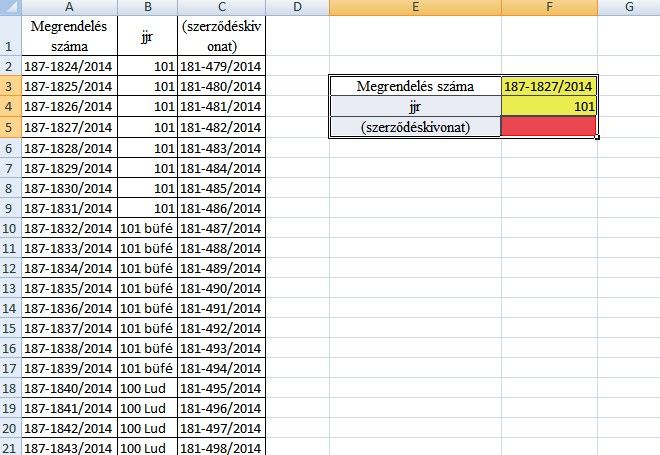Click 'jjr' header cell in column B
Screen dimensions: 660x455
(x=147, y=36)
